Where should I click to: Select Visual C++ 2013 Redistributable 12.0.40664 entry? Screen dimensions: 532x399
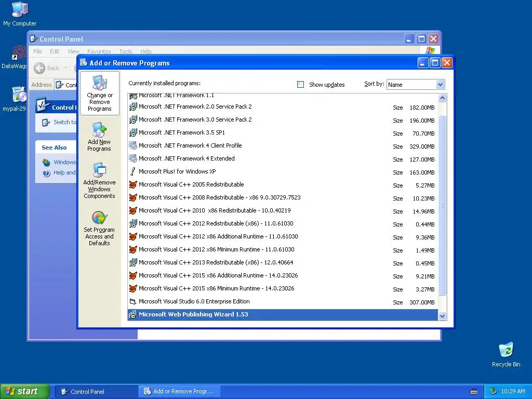pyautogui.click(x=283, y=262)
